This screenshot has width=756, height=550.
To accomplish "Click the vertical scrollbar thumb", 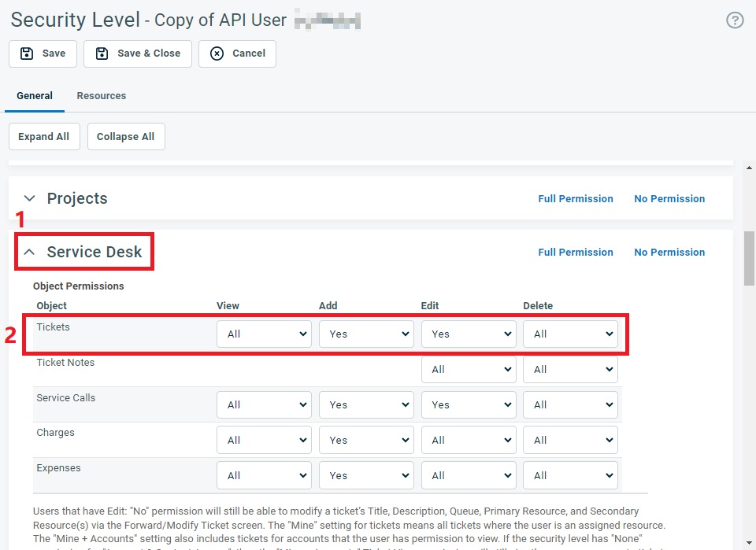I will (x=749, y=260).
